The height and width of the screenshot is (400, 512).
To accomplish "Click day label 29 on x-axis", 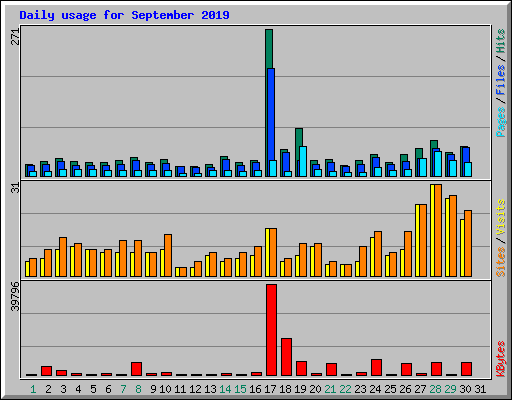I will tap(450, 389).
